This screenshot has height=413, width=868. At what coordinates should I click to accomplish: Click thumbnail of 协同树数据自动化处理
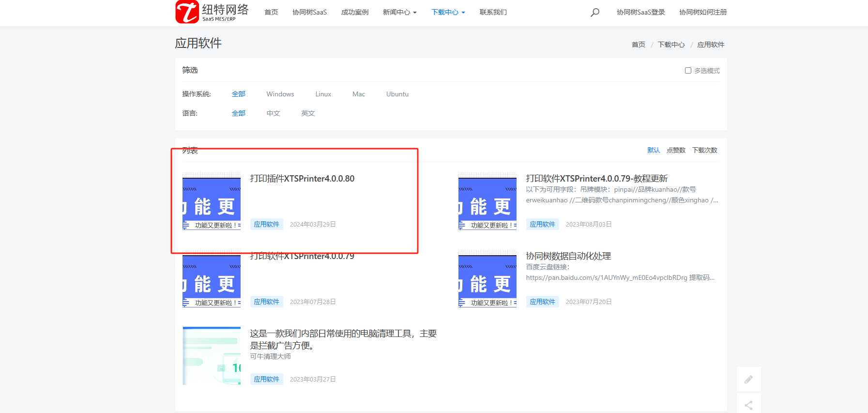point(487,278)
